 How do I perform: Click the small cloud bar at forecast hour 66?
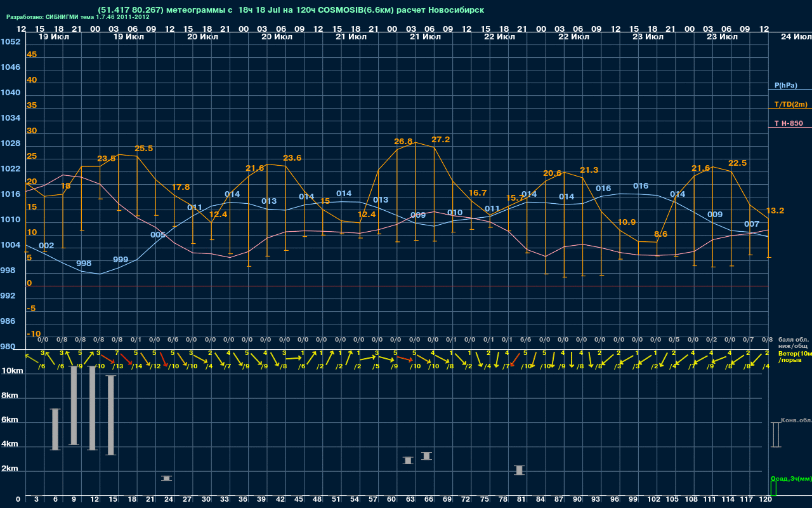pos(427,455)
